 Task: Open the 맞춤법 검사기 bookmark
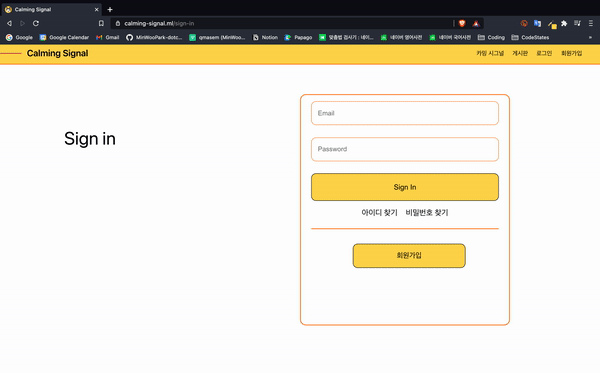click(x=346, y=38)
